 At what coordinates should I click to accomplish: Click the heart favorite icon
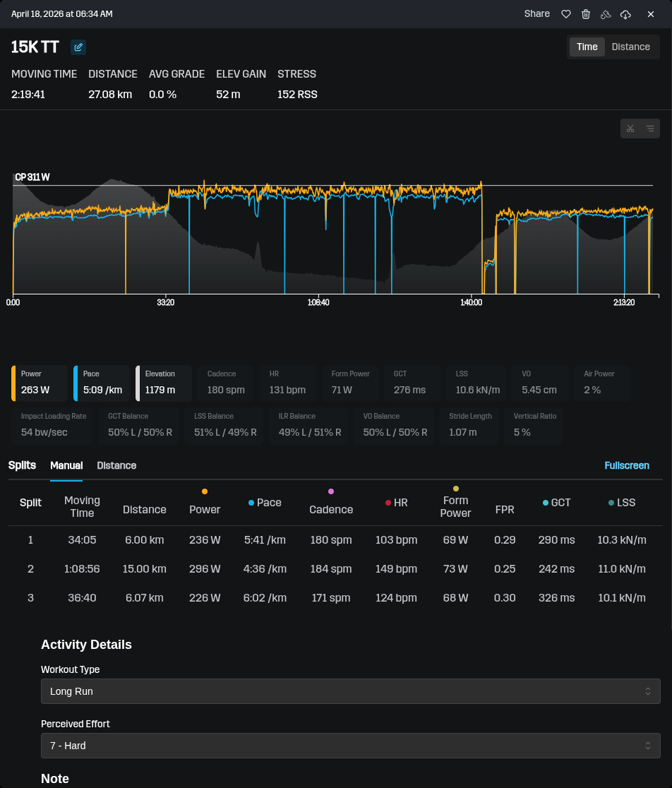565,14
